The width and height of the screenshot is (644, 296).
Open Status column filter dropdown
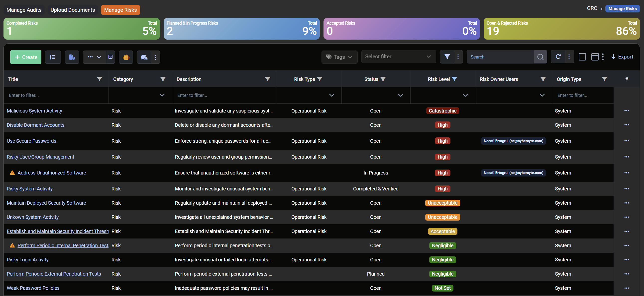point(400,95)
